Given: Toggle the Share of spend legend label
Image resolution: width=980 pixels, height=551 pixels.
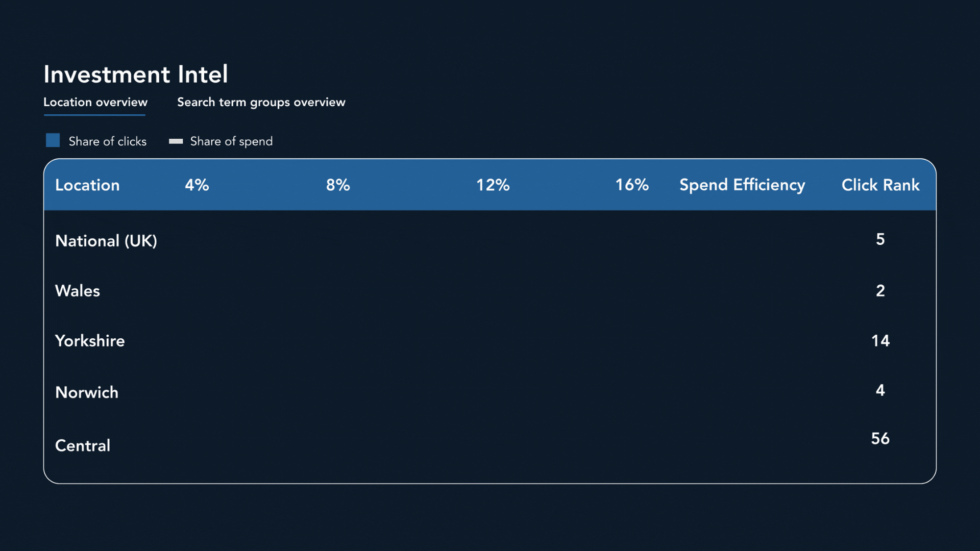Looking at the screenshot, I should point(231,141).
